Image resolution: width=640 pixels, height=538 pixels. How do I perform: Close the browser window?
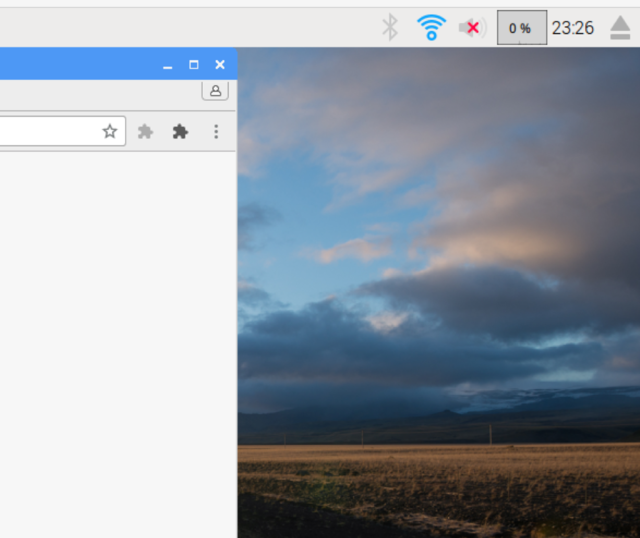(220, 64)
